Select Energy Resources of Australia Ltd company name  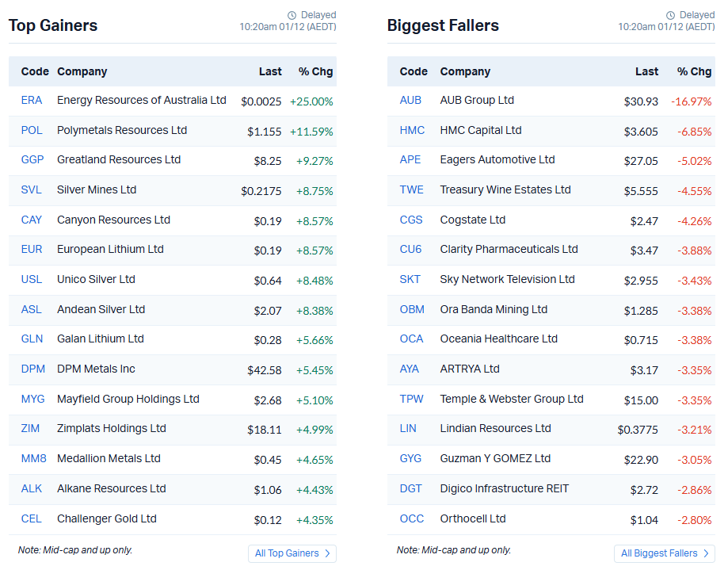[x=142, y=101]
